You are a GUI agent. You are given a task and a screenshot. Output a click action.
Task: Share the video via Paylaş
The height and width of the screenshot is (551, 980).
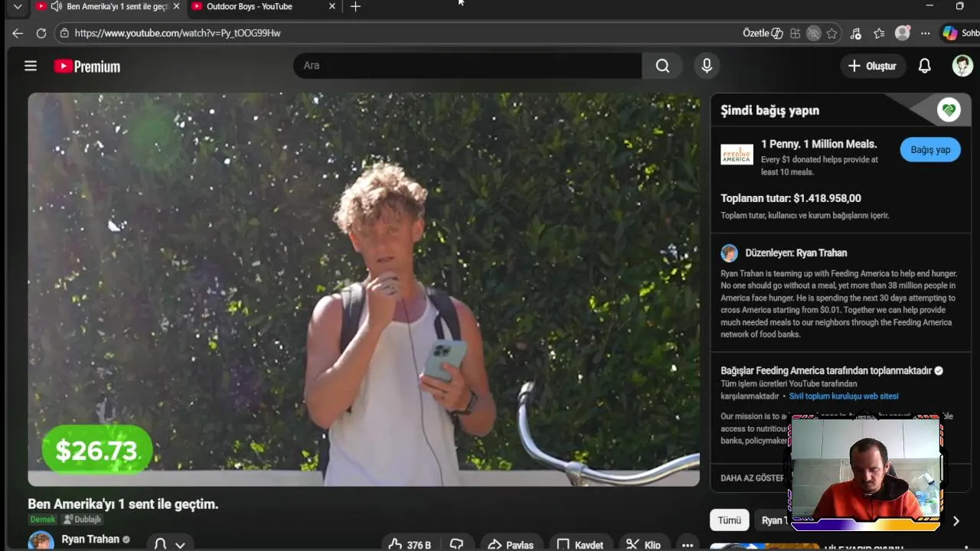pos(511,545)
